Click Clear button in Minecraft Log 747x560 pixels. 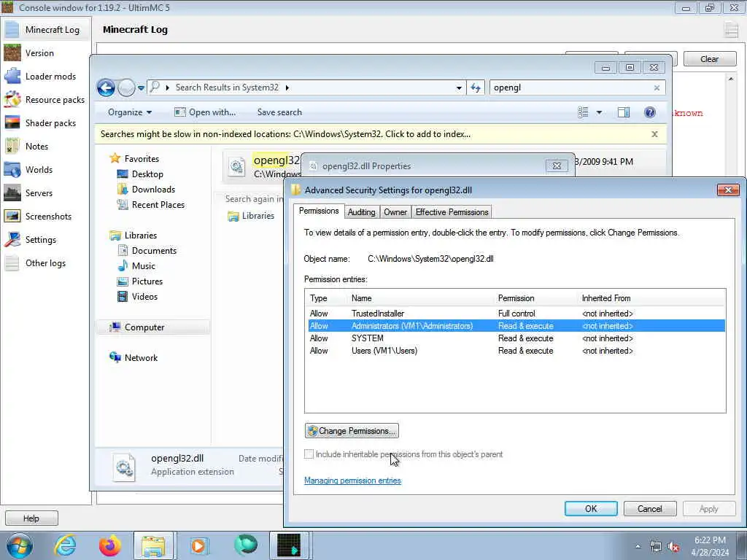pyautogui.click(x=709, y=59)
